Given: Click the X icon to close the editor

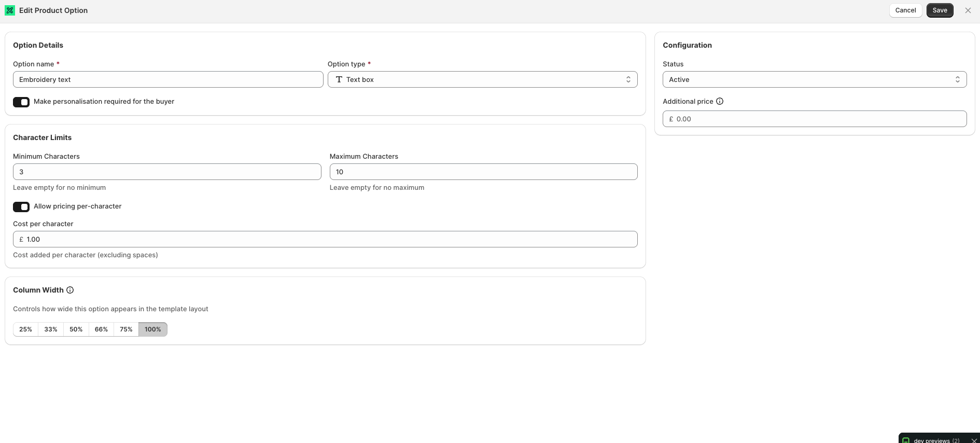Looking at the screenshot, I should (x=968, y=10).
